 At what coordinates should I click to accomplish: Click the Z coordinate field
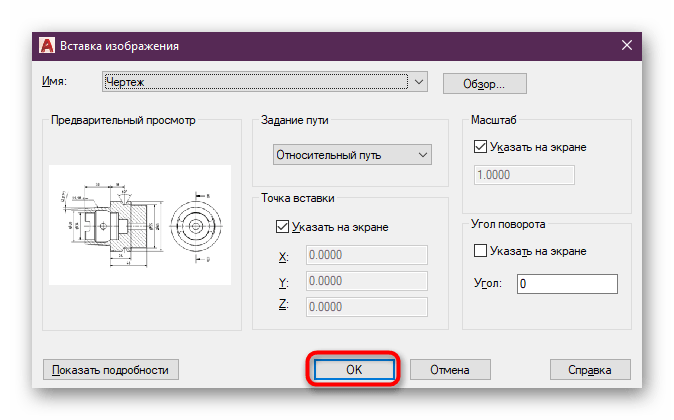pos(367,307)
